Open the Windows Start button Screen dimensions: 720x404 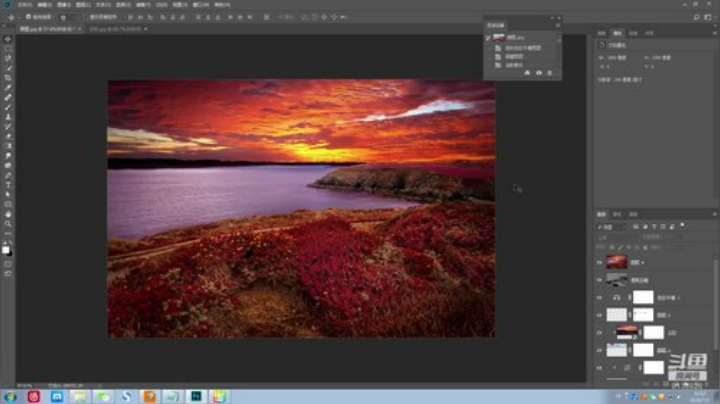pos(10,397)
